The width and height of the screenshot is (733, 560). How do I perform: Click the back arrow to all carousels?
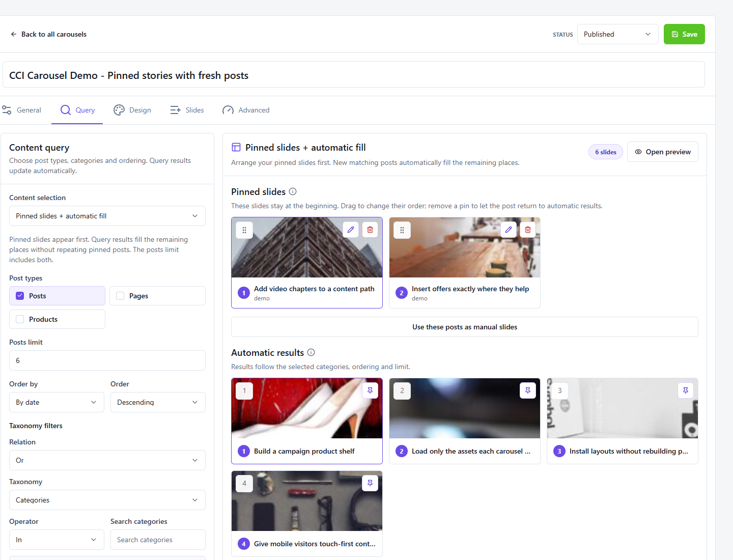pos(14,34)
